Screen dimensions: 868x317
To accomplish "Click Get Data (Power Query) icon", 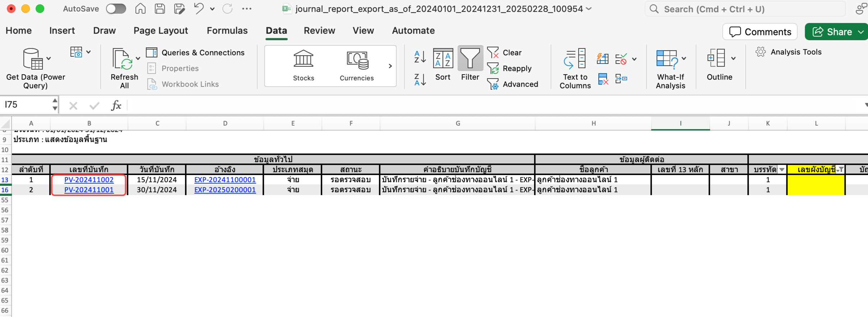I will (x=33, y=59).
